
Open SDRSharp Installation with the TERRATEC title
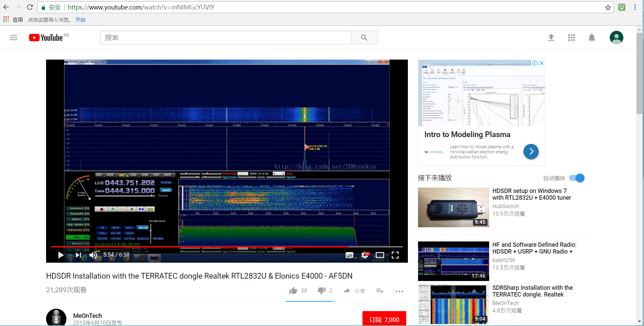point(532,291)
